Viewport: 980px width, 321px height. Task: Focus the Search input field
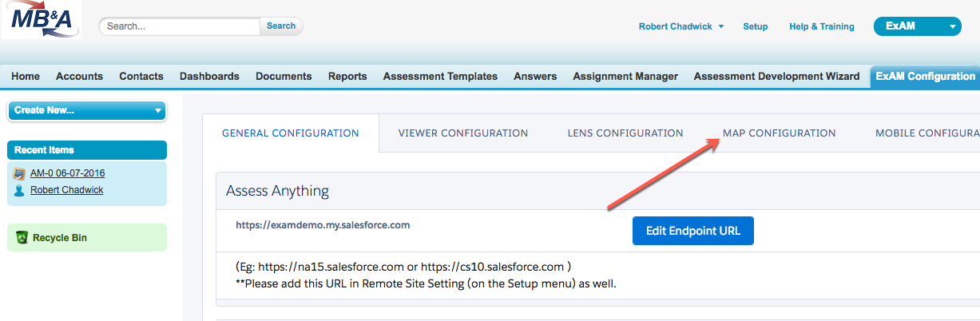click(180, 26)
